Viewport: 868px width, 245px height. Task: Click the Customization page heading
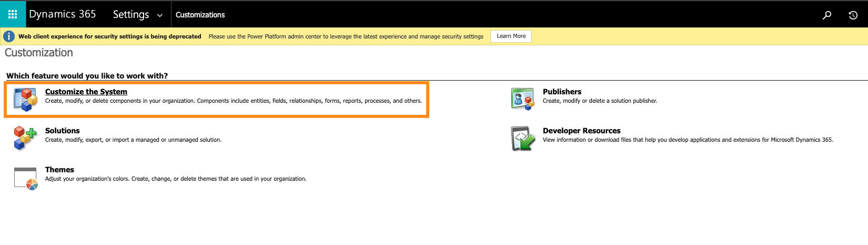(x=39, y=53)
